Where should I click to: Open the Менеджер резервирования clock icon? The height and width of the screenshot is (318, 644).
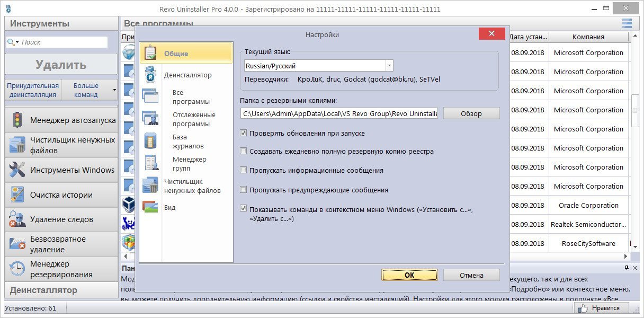point(17,269)
